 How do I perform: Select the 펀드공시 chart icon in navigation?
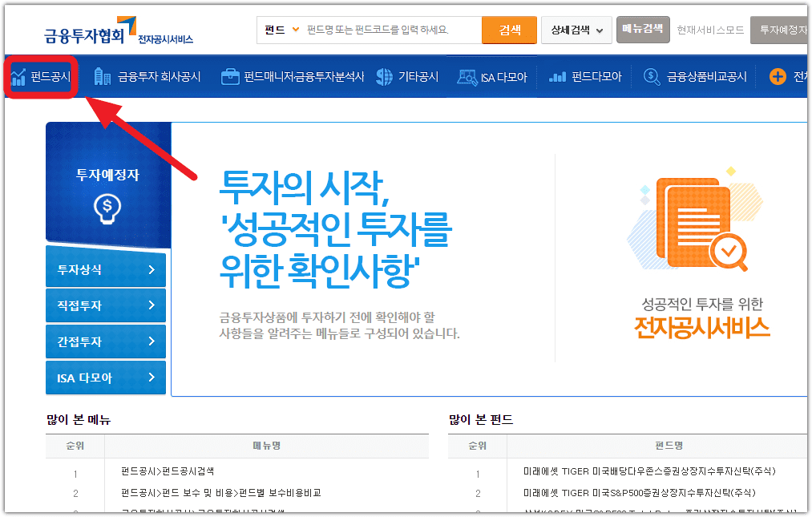pyautogui.click(x=16, y=76)
